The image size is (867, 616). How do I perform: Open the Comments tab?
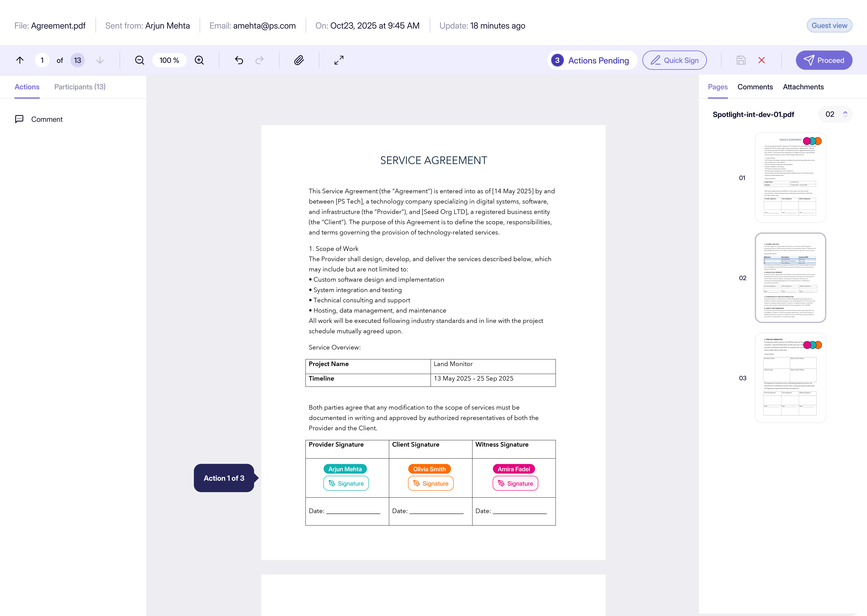pyautogui.click(x=755, y=87)
